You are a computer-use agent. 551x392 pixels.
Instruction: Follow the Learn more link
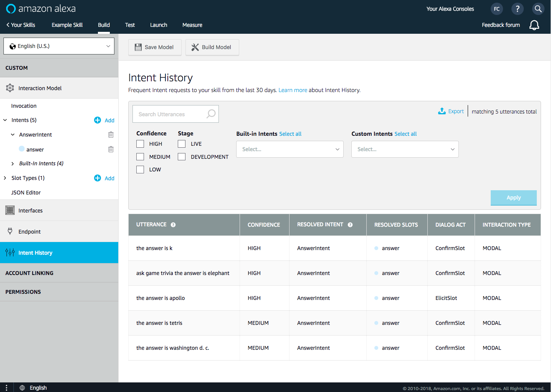[293, 90]
